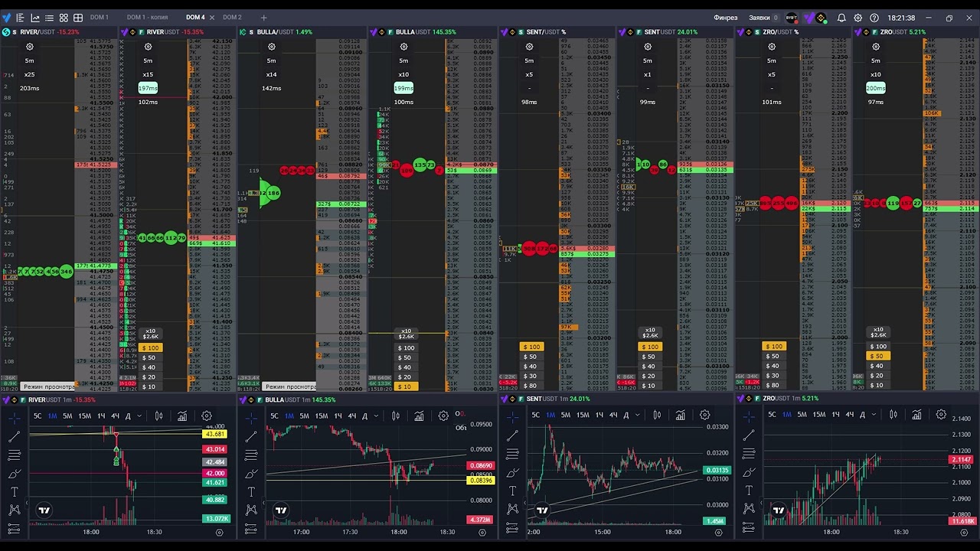Click the chart icon in top bar
The width and height of the screenshot is (980, 551).
(35, 18)
